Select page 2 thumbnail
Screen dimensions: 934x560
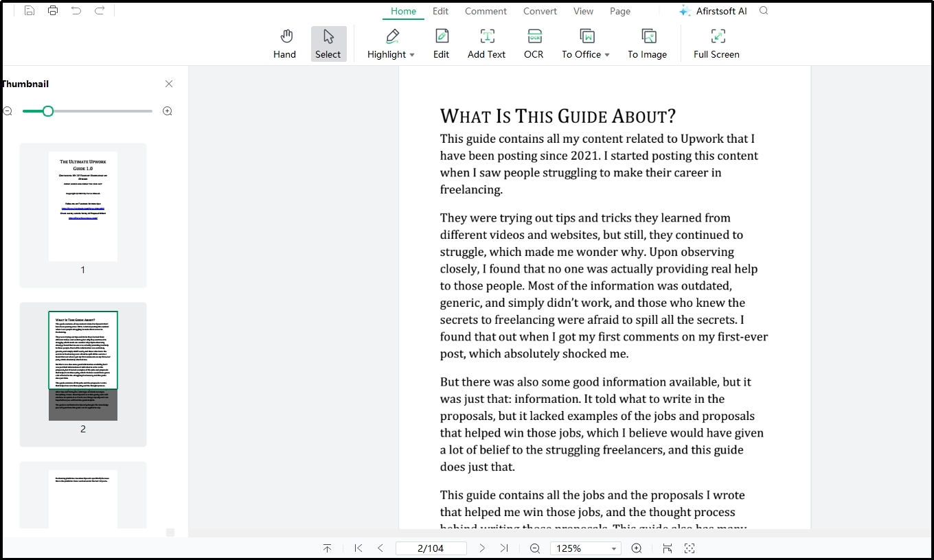tap(83, 366)
